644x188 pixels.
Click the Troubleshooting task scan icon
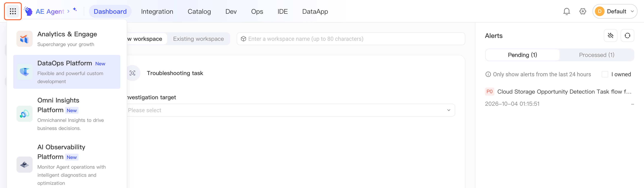pyautogui.click(x=132, y=73)
